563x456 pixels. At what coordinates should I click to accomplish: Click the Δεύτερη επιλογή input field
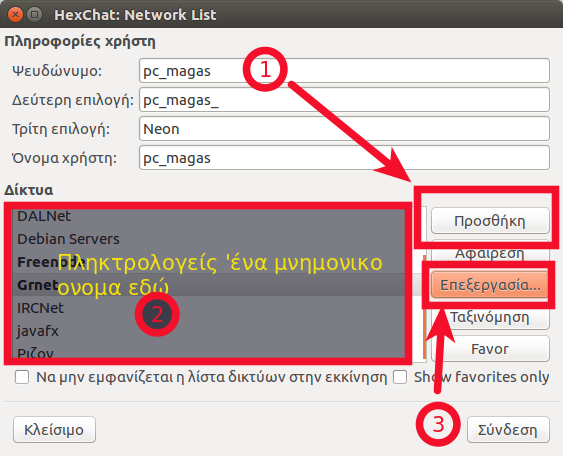(344, 100)
